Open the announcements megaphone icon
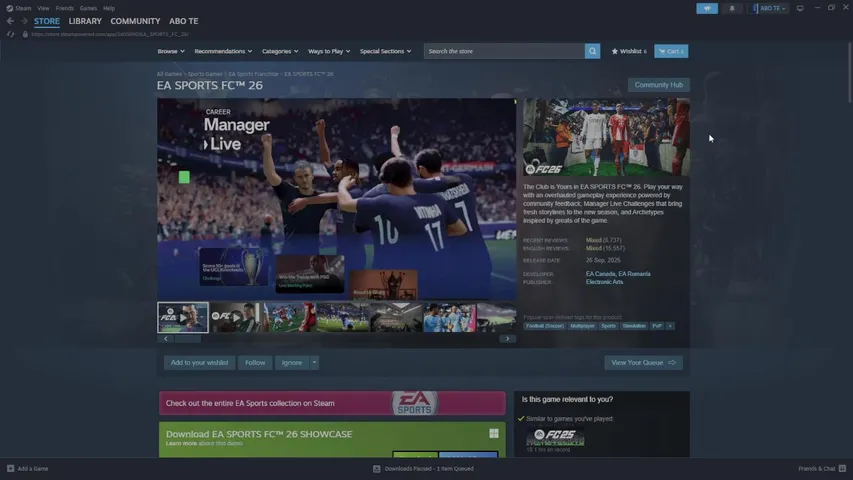 click(707, 8)
